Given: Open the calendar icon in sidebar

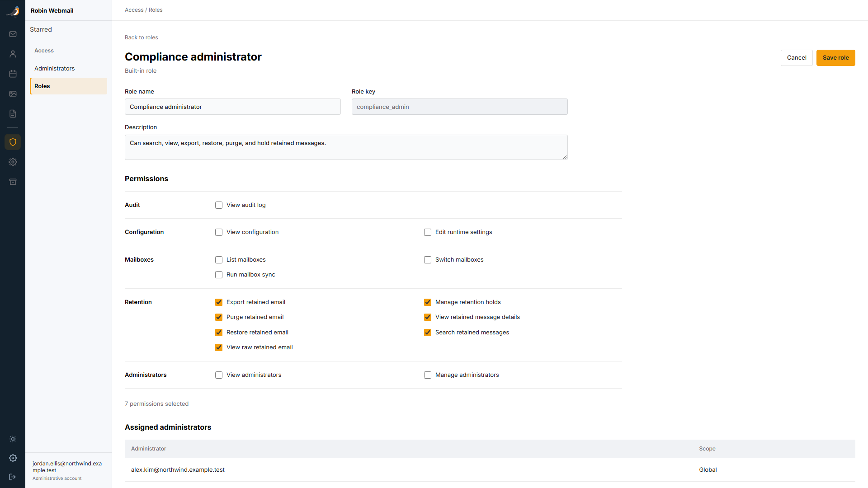Looking at the screenshot, I should [13, 74].
